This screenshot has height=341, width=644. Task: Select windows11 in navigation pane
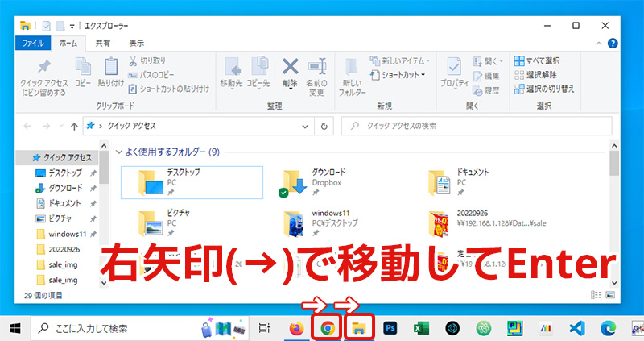(67, 234)
